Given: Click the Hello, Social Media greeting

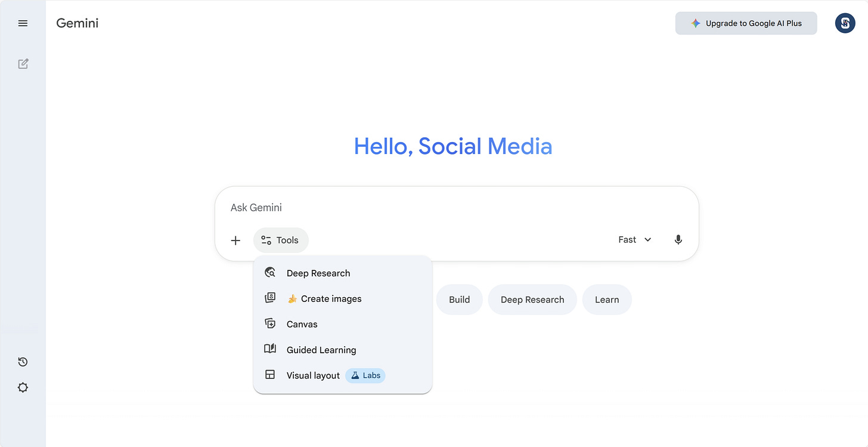Looking at the screenshot, I should click(453, 146).
